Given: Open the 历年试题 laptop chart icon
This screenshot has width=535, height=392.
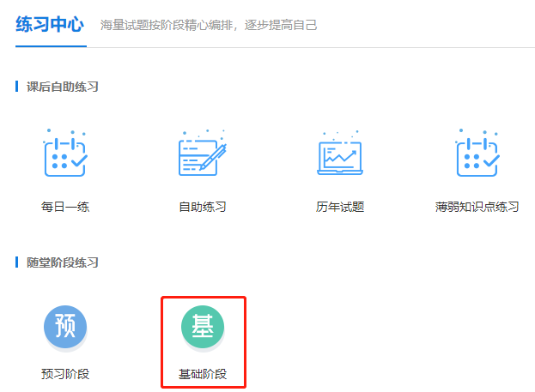Looking at the screenshot, I should 340,153.
